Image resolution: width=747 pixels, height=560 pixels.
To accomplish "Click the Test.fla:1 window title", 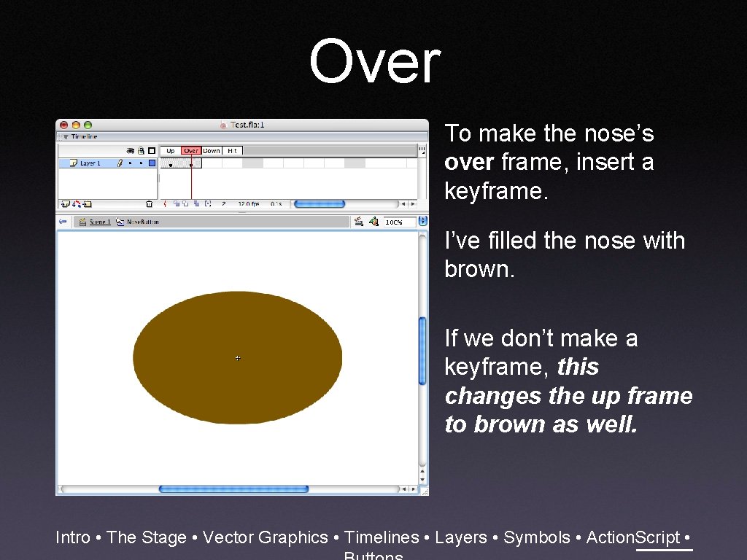I will [x=247, y=125].
